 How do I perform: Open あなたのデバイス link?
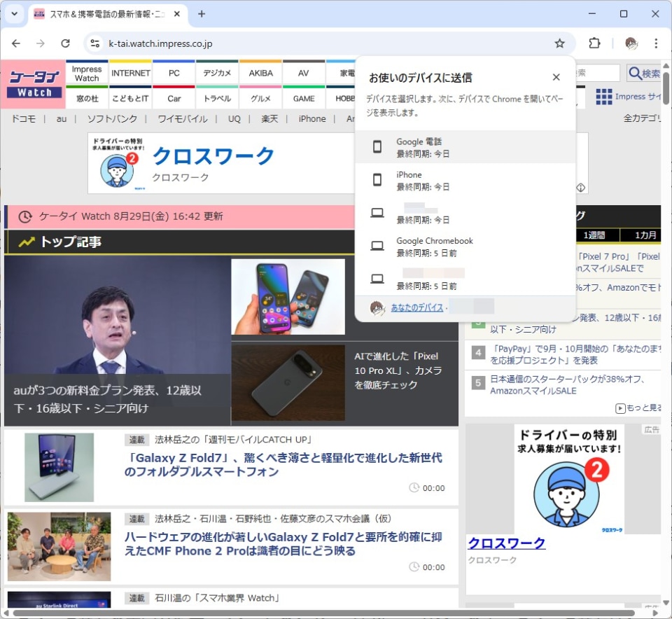pyautogui.click(x=416, y=307)
